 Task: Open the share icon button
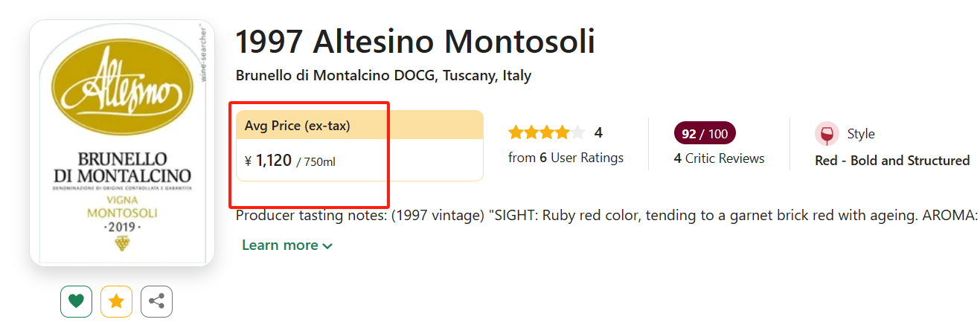pyautogui.click(x=156, y=301)
